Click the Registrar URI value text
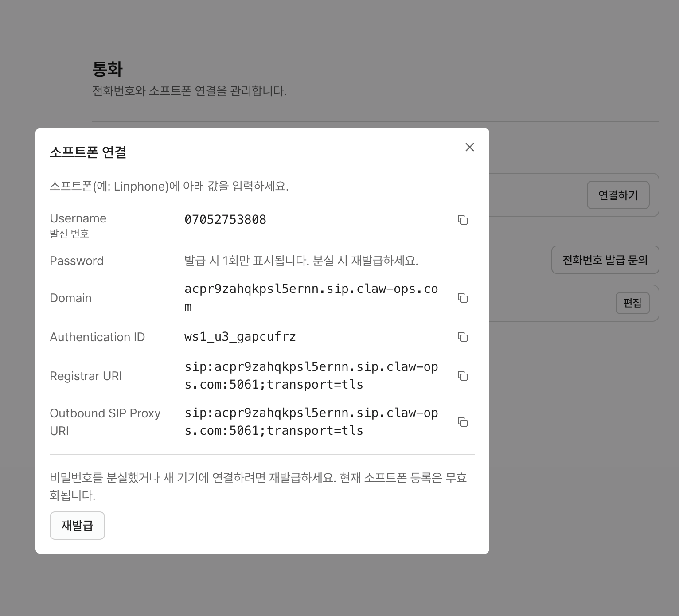Viewport: 679px width, 616px height. [x=311, y=376]
